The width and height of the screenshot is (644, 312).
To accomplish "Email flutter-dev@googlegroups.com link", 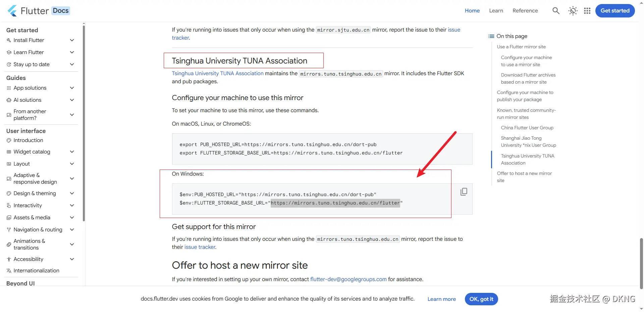I will click(x=348, y=279).
